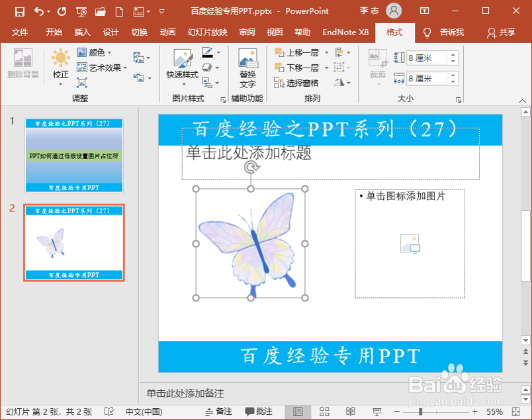Click the picture effects icon
This screenshot has width=532, height=420.
(x=207, y=68)
